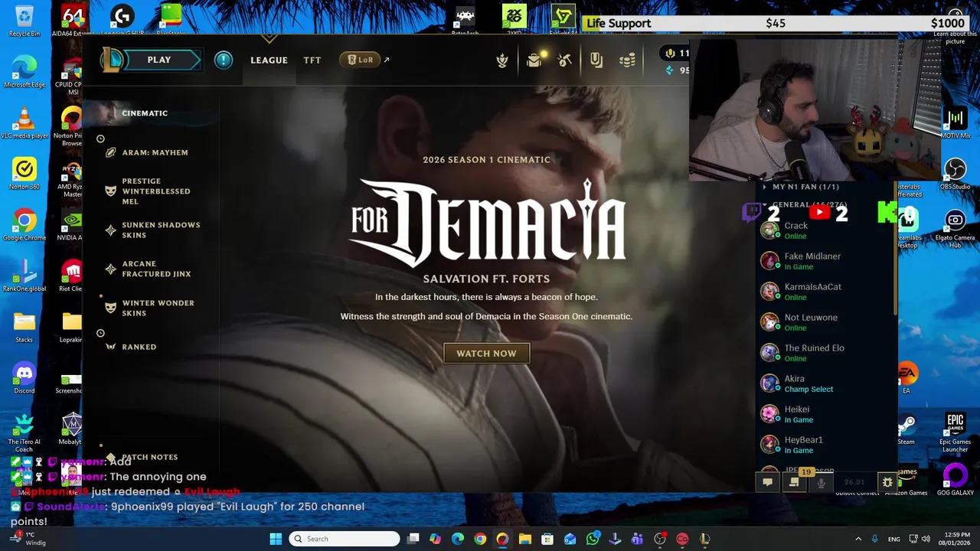Open GOG GALAXY desktop icon

point(955,481)
